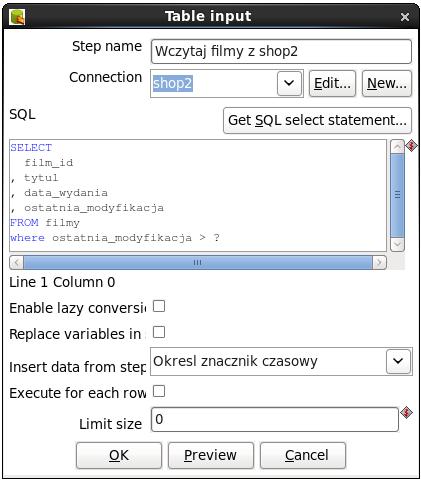Click variable diamond icon beside Limit size

406,413
